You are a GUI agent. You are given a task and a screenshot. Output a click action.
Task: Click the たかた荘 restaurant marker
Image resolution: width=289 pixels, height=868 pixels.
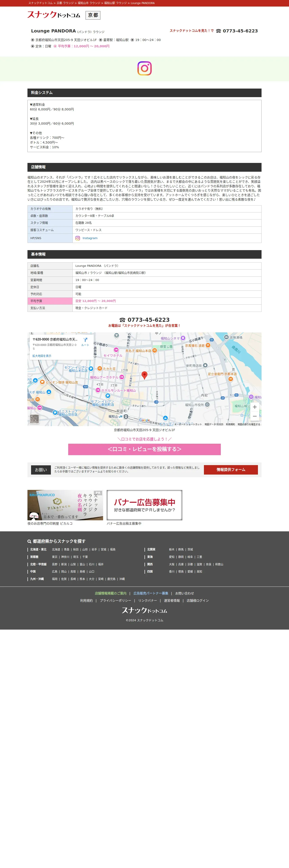tap(99, 369)
